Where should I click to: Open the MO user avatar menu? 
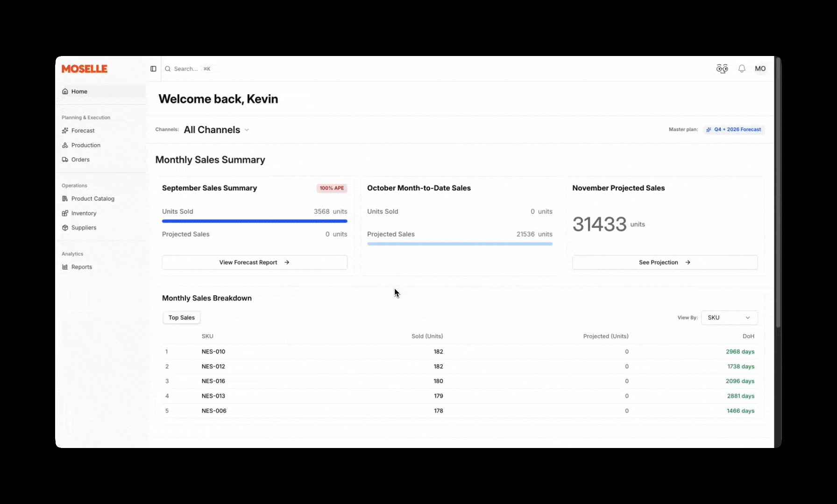click(x=760, y=69)
